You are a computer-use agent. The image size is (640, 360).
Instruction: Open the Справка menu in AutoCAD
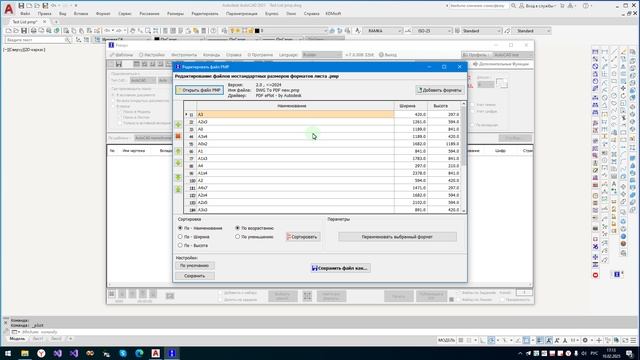(x=311, y=13)
